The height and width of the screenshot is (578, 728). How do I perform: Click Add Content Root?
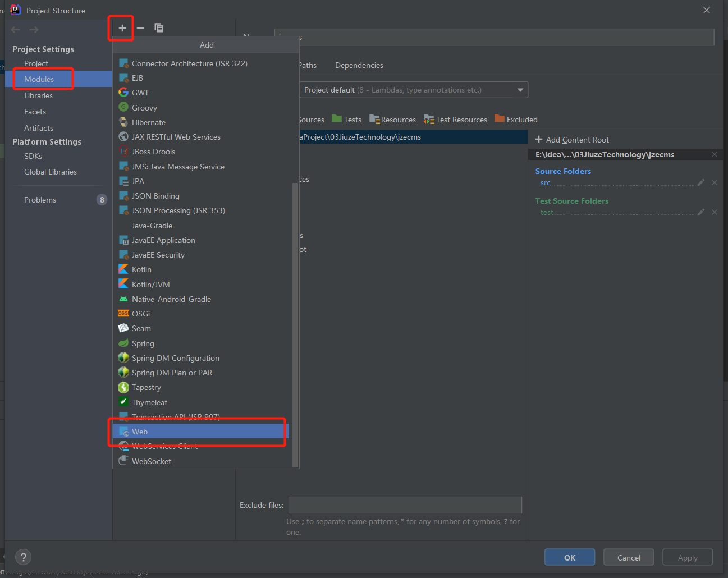click(572, 140)
